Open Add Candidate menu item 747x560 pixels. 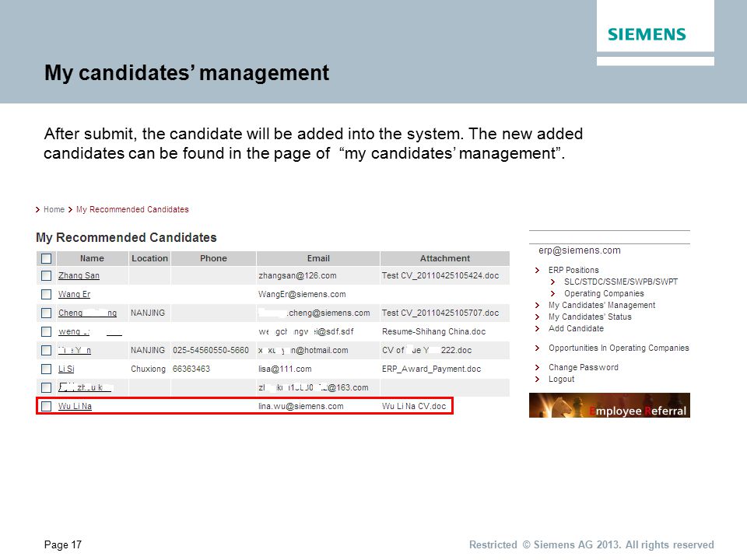[x=576, y=328]
